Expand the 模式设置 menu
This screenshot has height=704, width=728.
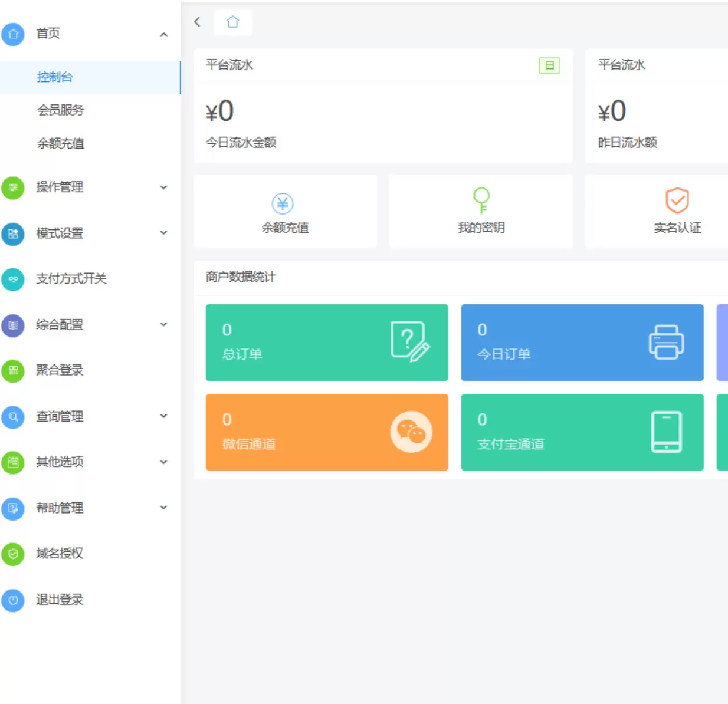163,233
